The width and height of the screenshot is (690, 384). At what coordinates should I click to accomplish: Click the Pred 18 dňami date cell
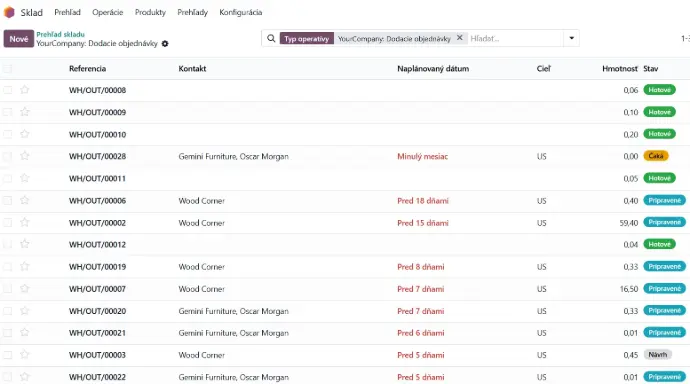(x=423, y=201)
